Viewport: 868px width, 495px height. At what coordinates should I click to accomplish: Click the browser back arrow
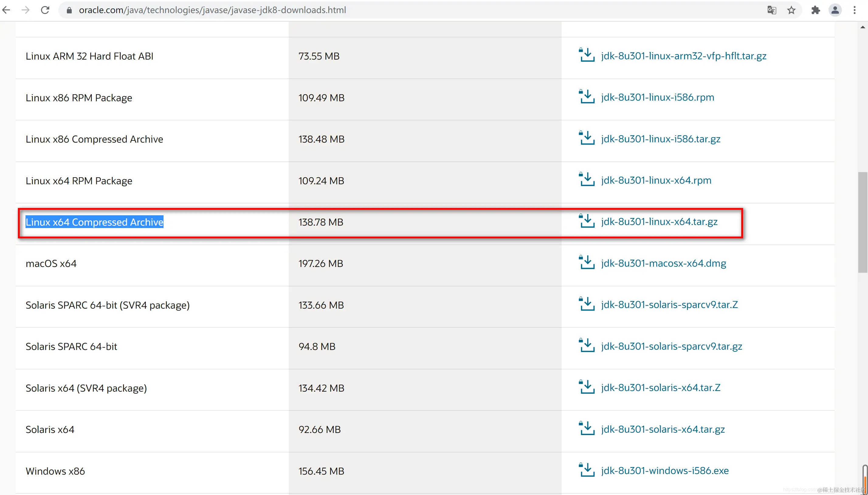(6, 10)
